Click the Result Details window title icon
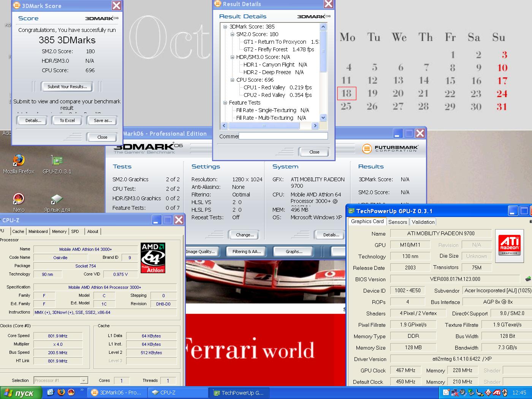Image resolution: width=532 pixels, height=399 pixels. pyautogui.click(x=217, y=4)
